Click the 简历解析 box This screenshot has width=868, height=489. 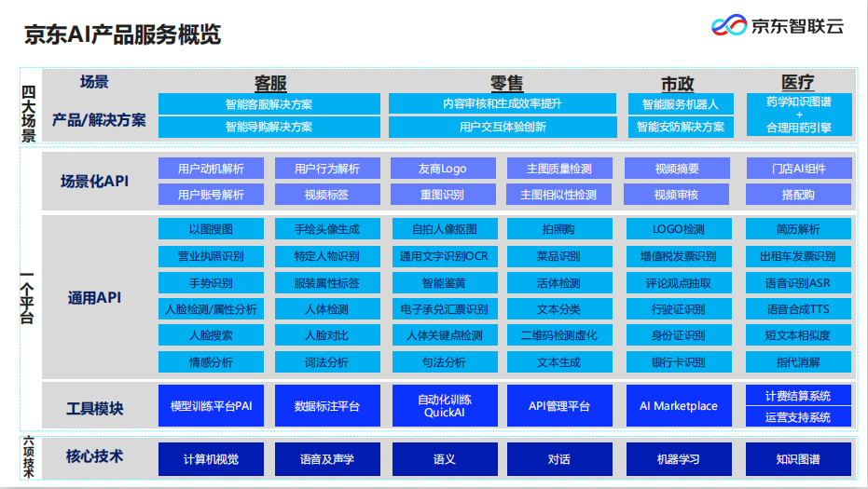[x=798, y=228]
